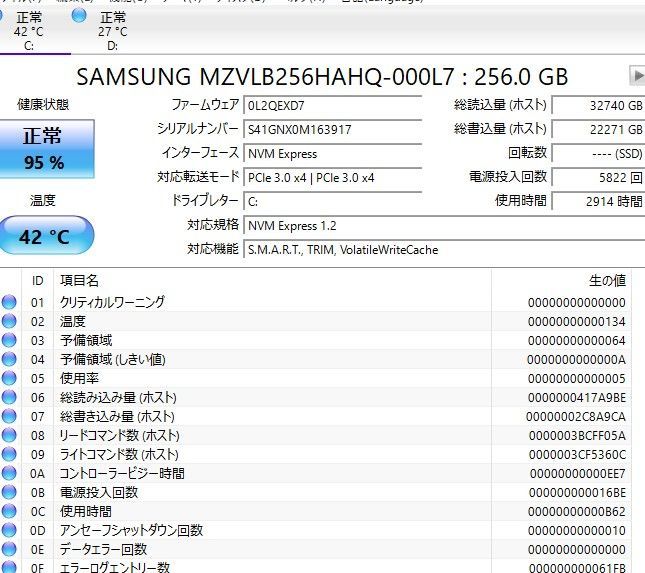Go to next disk with arrow button
Screen dimensions: 645x573
pos(636,76)
